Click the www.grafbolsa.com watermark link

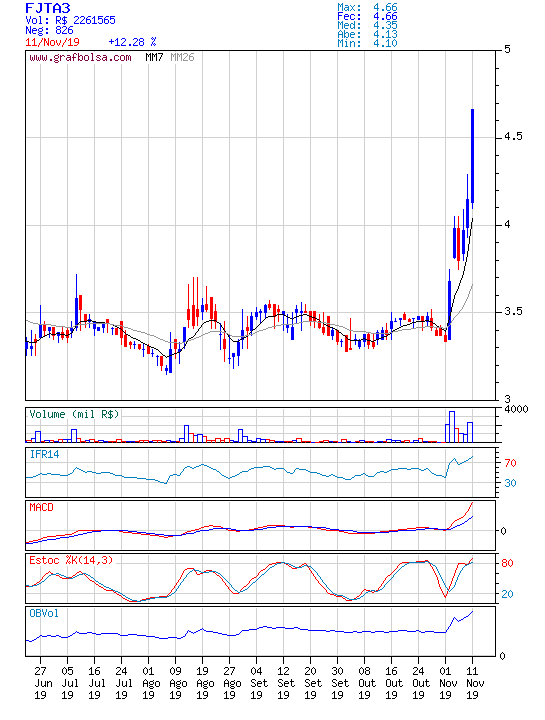pyautogui.click(x=80, y=58)
